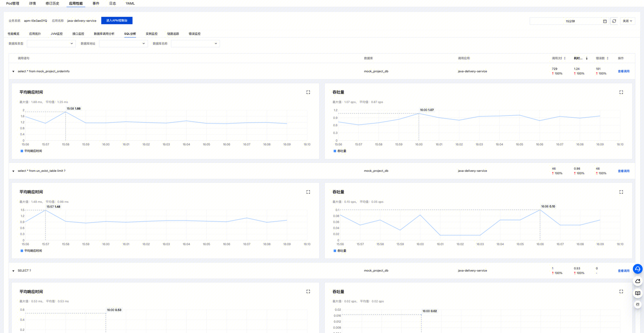Open the calendar picker in time range field

(605, 21)
